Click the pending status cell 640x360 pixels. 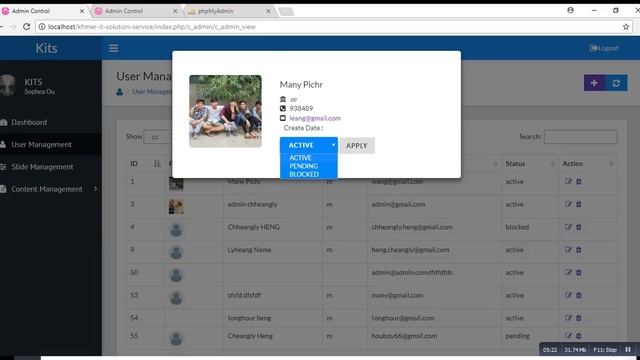pos(517,336)
